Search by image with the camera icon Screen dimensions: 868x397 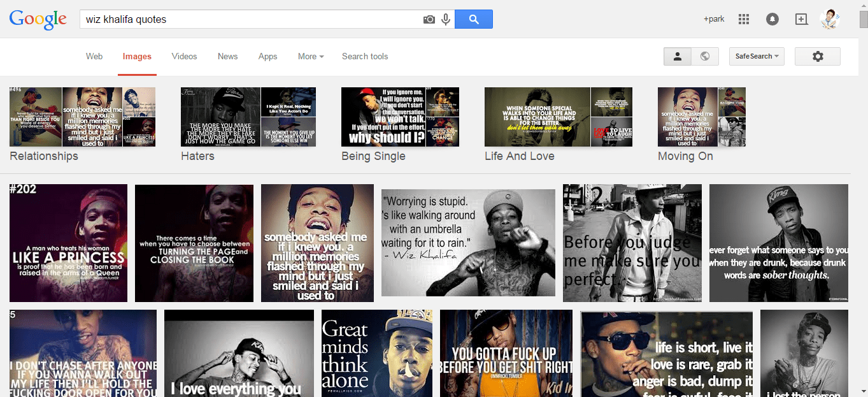coord(429,20)
